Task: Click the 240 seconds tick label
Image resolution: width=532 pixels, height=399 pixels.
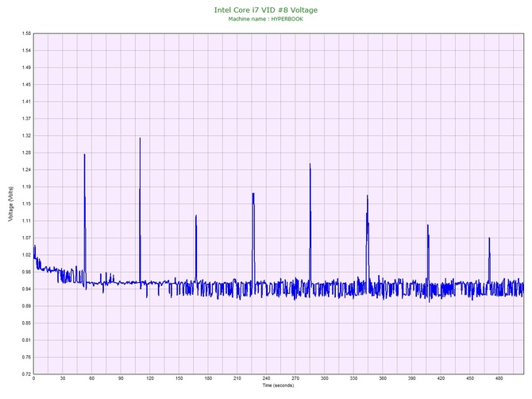Action: click(x=266, y=378)
